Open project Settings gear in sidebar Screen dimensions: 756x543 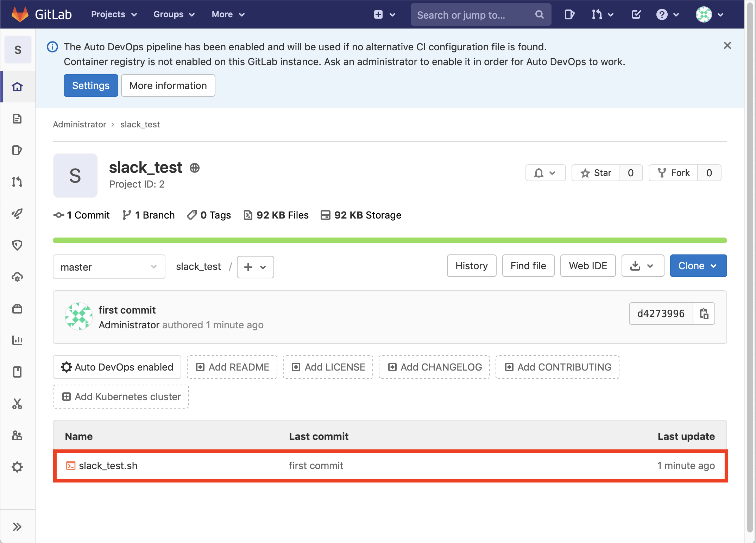pos(17,467)
